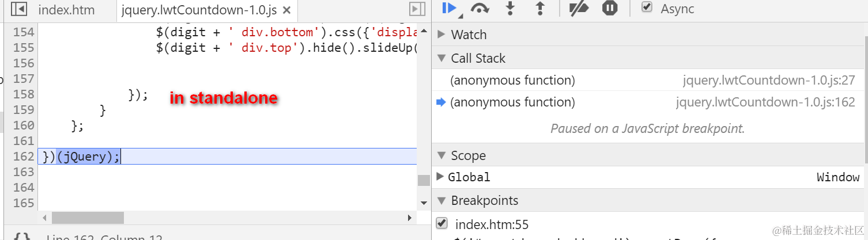Image resolution: width=868 pixels, height=240 pixels.
Task: Click the 'Paused on a JavaScript breakpoint' message
Action: coord(648,128)
